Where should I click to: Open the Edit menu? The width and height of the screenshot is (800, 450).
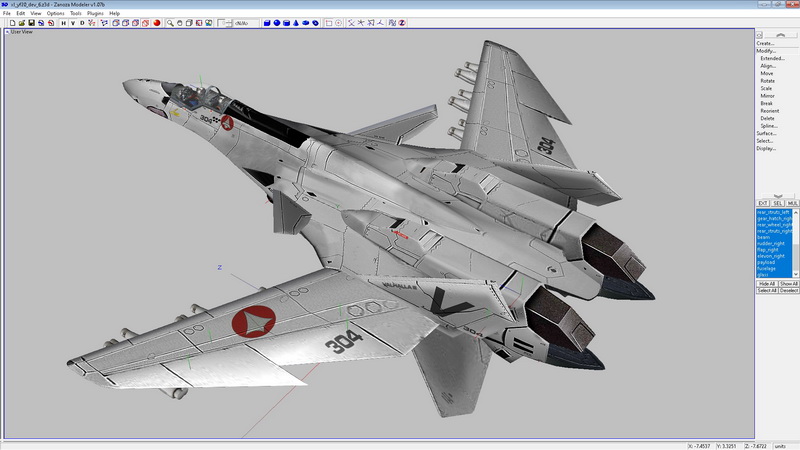pos(20,13)
